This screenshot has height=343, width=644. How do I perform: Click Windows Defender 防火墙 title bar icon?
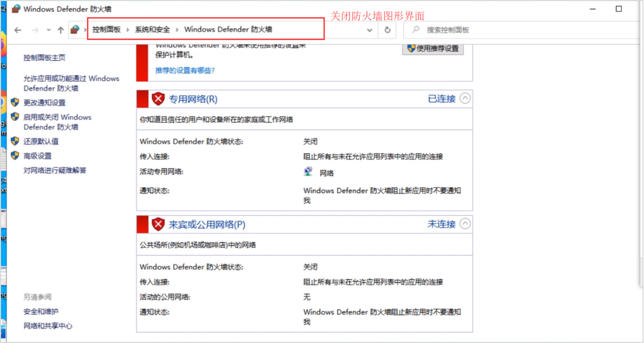(16, 9)
